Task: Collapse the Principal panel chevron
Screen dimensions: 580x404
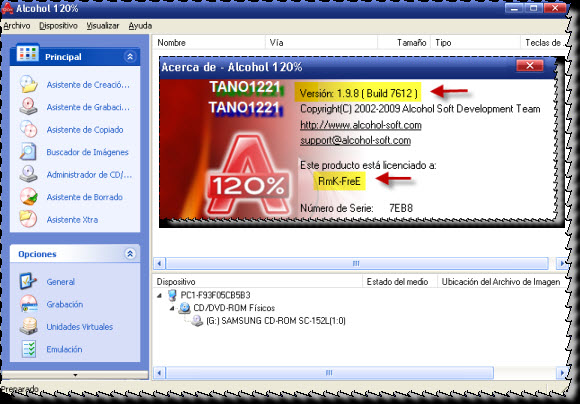Action: click(x=130, y=57)
